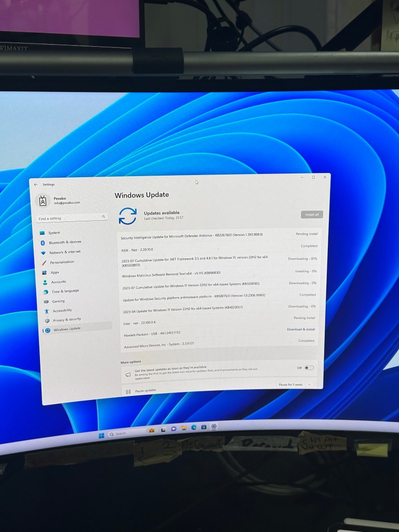The width and height of the screenshot is (399, 532).
Task: Click the megaphone icon beside latest updates
Action: pyautogui.click(x=128, y=375)
